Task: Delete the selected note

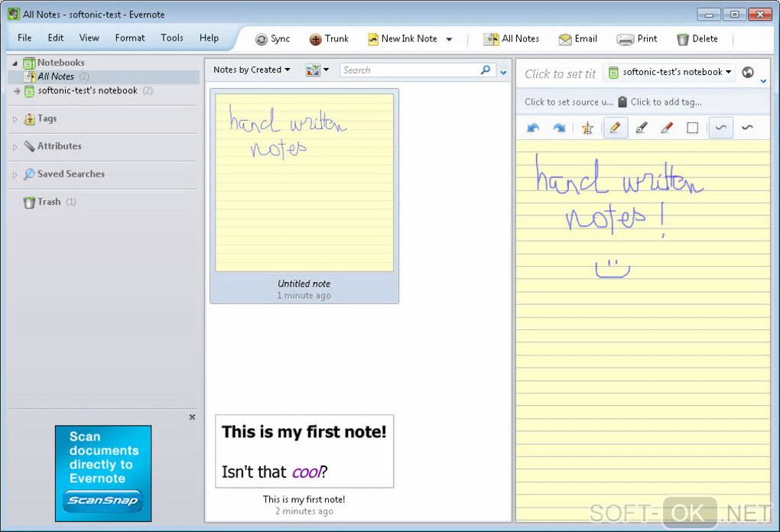Action: [x=697, y=39]
